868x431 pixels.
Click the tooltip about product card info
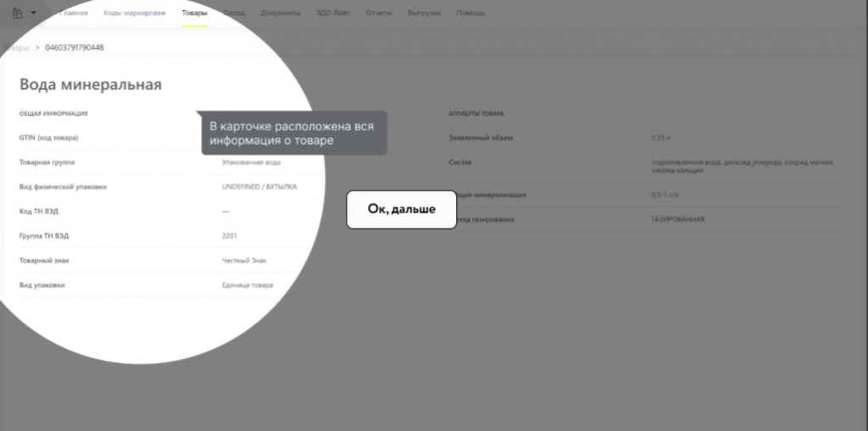[x=294, y=133]
